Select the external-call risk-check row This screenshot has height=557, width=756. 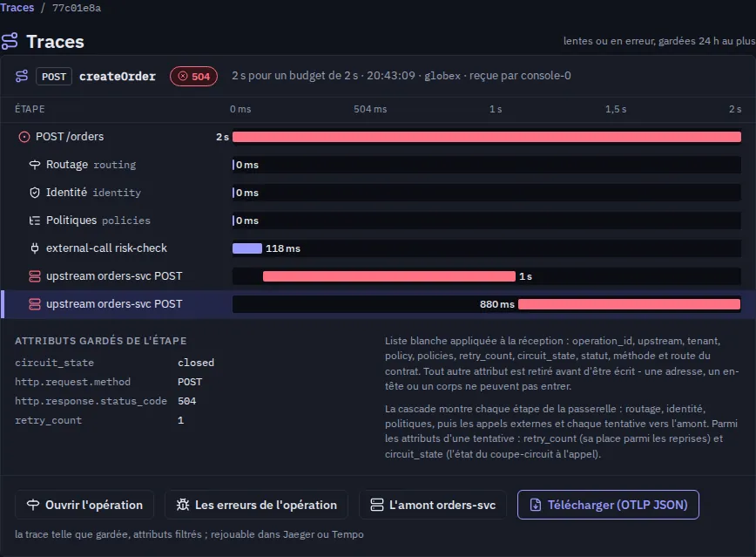coord(378,248)
